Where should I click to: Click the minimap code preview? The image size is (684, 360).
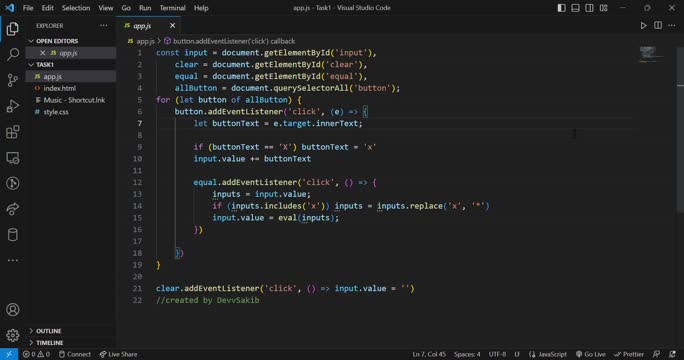point(648,54)
